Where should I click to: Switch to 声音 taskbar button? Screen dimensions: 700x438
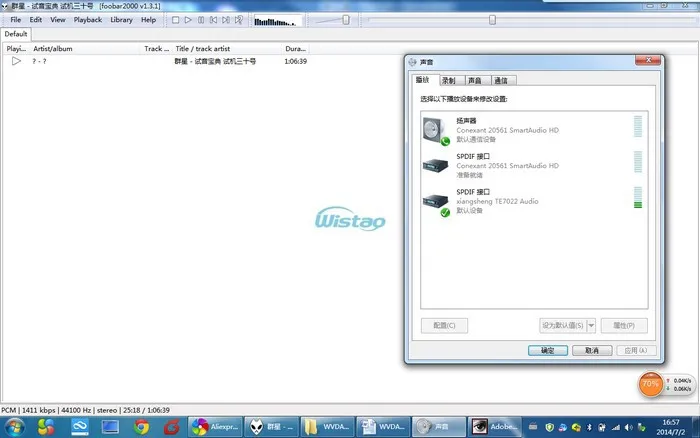tap(439, 427)
